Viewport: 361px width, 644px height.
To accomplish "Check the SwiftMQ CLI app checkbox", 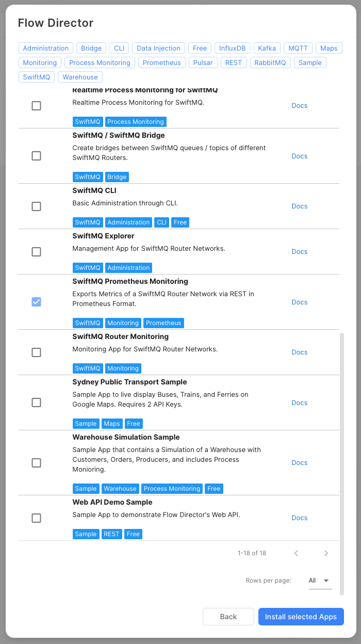I will coord(36,206).
